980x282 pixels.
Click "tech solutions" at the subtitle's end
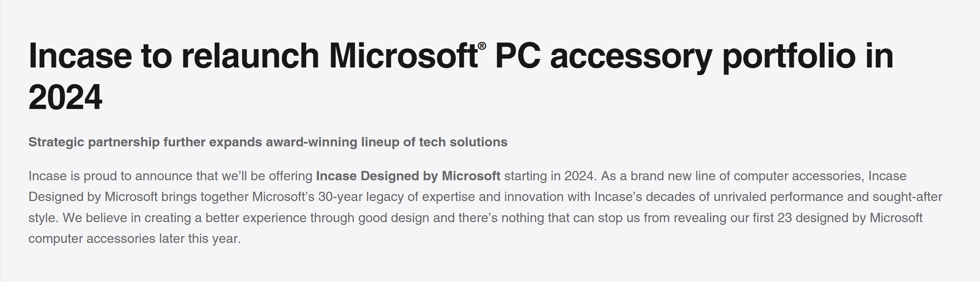(x=463, y=142)
